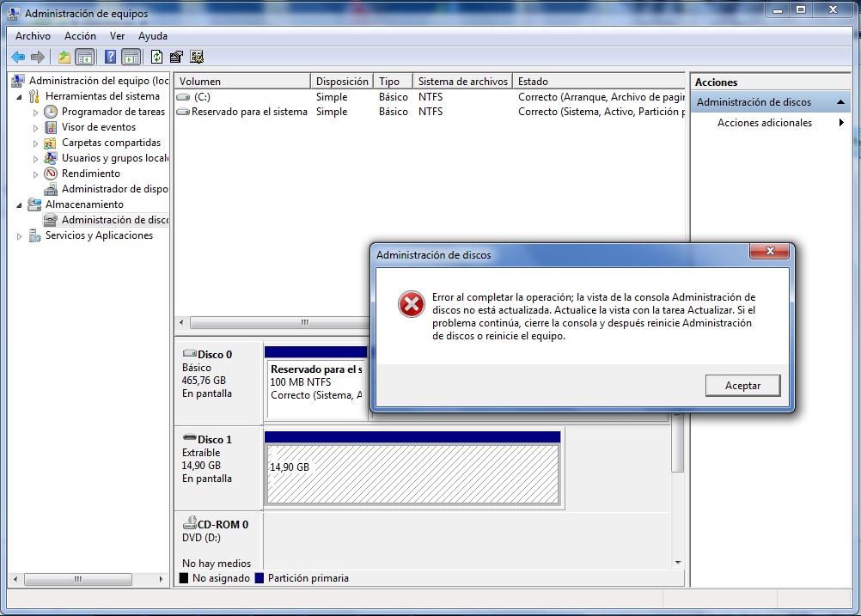Expand the Rendimiento node arrow
The image size is (861, 616).
36,174
